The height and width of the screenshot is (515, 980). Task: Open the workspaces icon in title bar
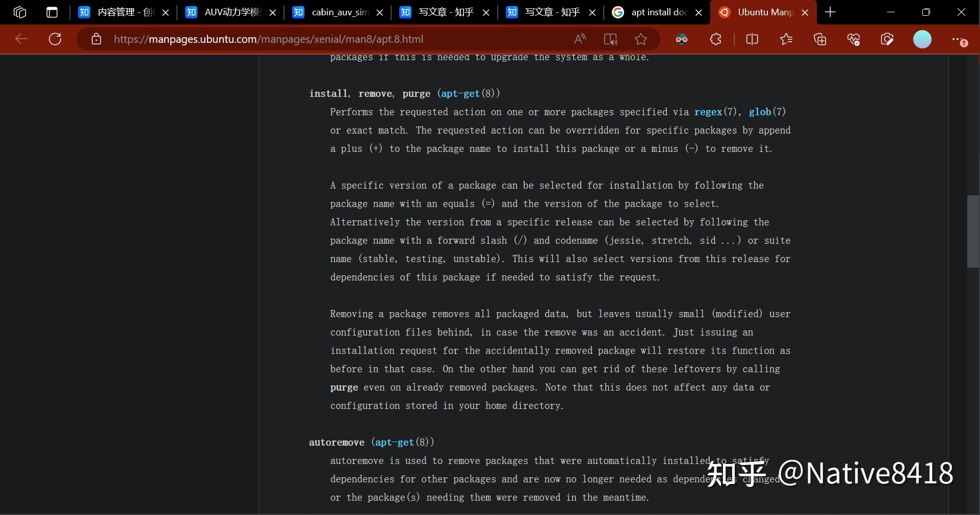click(x=20, y=12)
